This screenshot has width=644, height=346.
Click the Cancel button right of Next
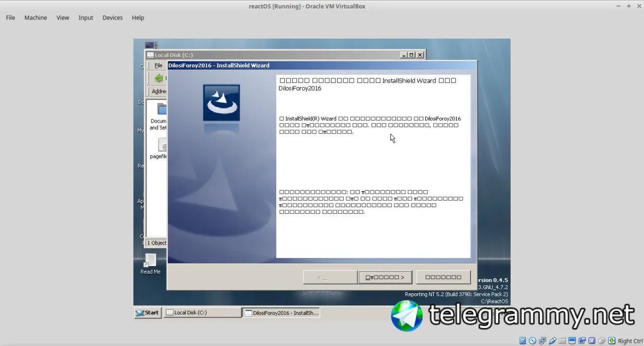(443, 277)
